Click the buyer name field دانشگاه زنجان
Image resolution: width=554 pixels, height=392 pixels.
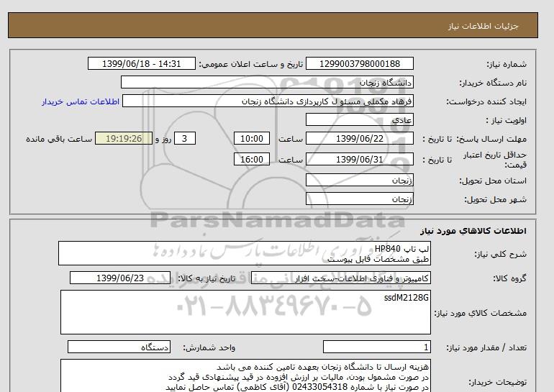267,82
